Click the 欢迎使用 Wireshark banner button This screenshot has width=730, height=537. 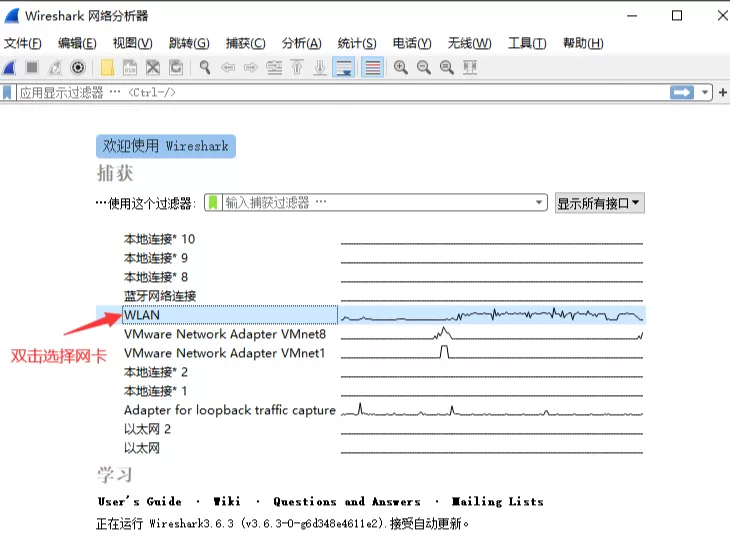[166, 146]
